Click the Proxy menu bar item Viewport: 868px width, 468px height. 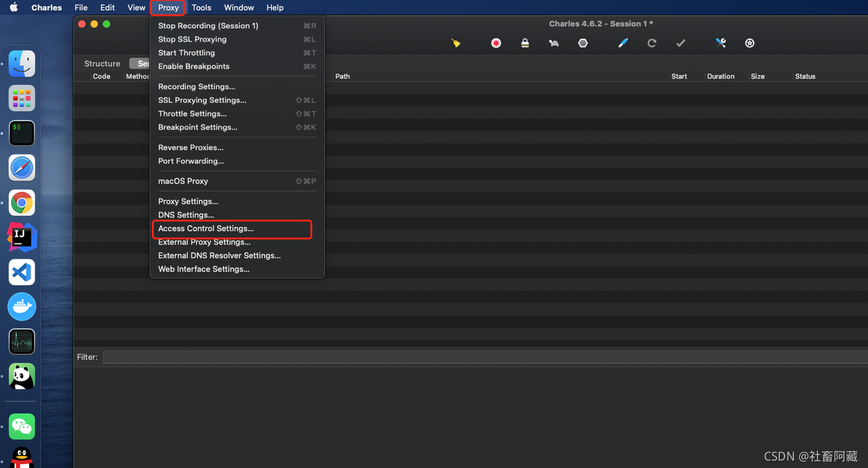pos(168,7)
